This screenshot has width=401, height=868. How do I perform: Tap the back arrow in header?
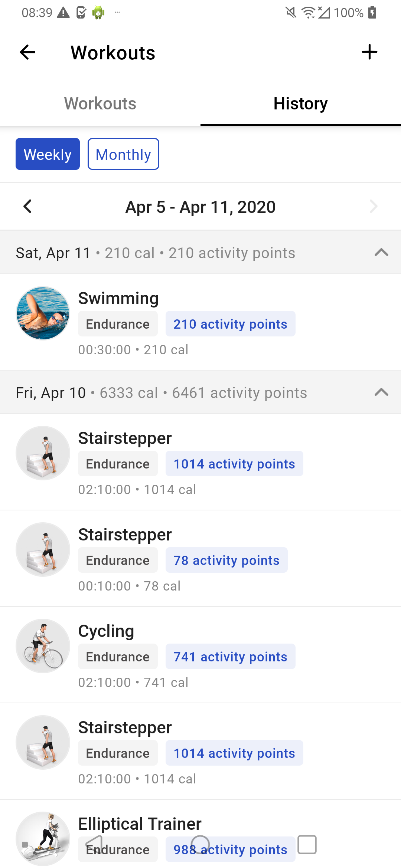(x=27, y=52)
